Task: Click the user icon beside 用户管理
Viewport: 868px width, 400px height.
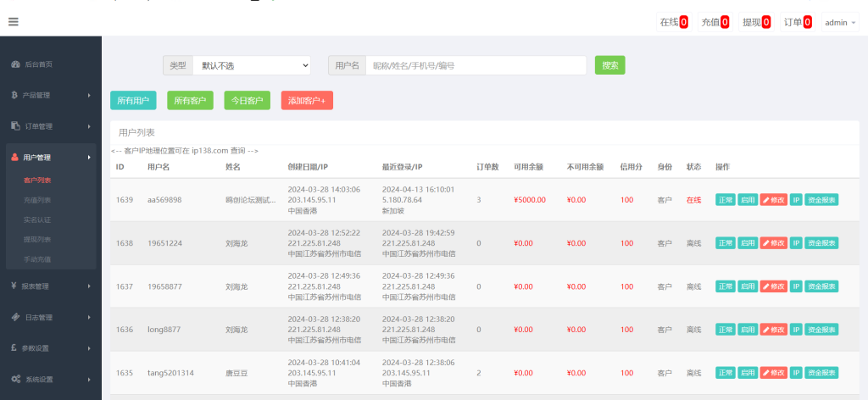Action: pyautogui.click(x=15, y=158)
